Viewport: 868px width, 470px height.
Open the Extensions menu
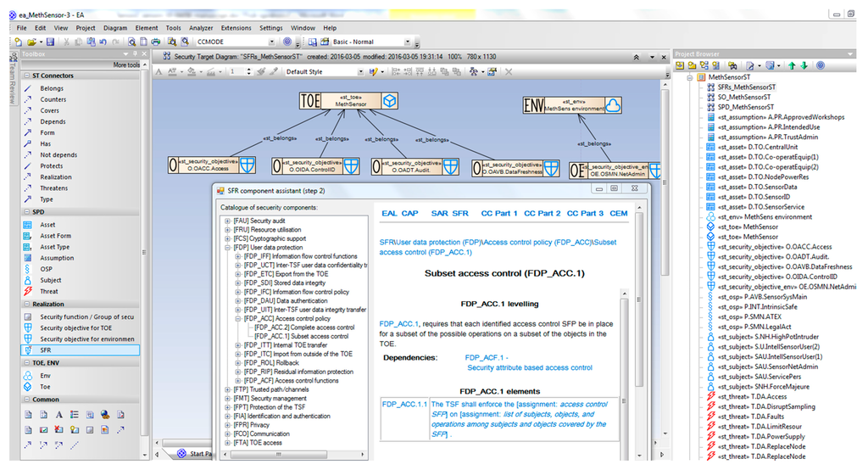coord(236,28)
